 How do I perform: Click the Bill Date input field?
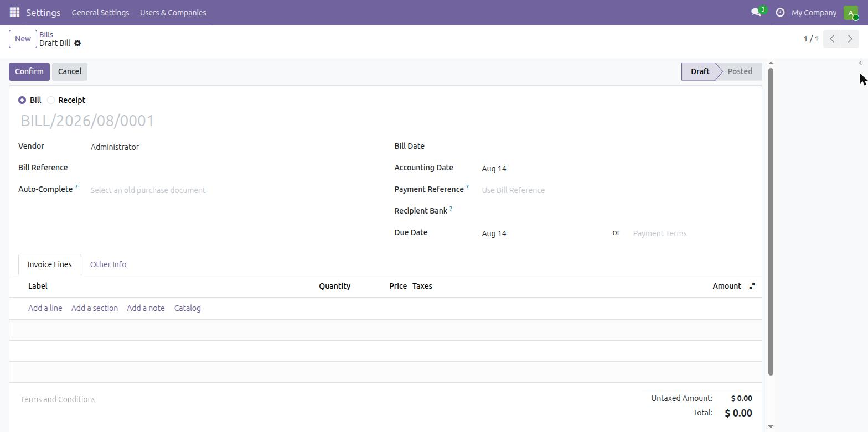pos(617,147)
